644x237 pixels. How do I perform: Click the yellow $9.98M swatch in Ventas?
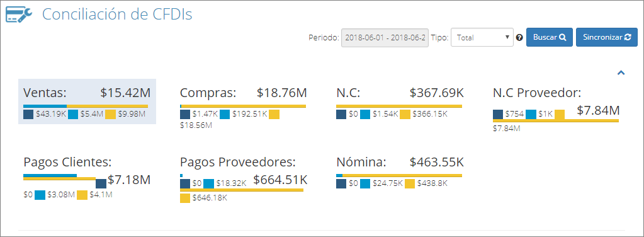(111, 114)
